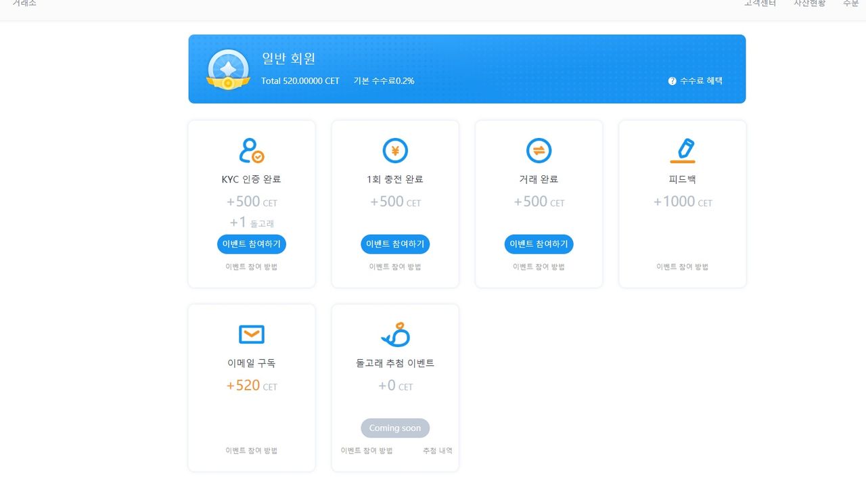Viewport: 866px width, 504px height.
Task: Click the 피드백 title
Action: pos(682,180)
